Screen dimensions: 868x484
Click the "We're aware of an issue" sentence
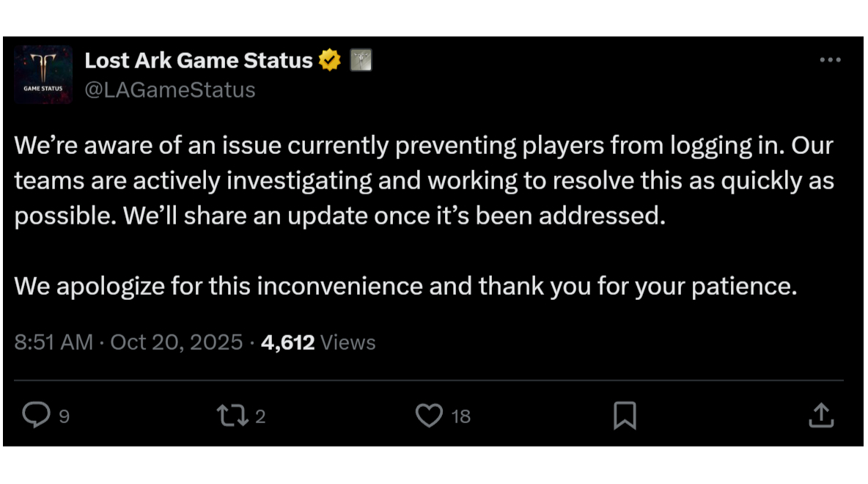(x=293, y=146)
